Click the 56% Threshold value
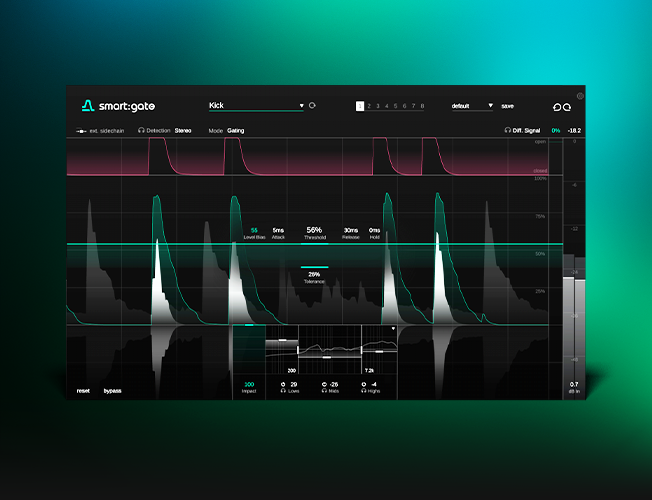 coord(314,230)
